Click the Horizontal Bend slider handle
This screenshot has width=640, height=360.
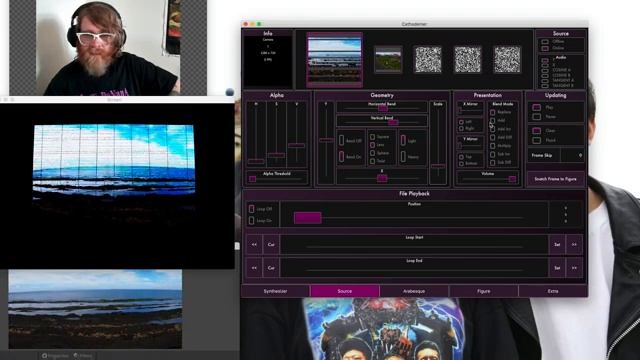(383, 109)
